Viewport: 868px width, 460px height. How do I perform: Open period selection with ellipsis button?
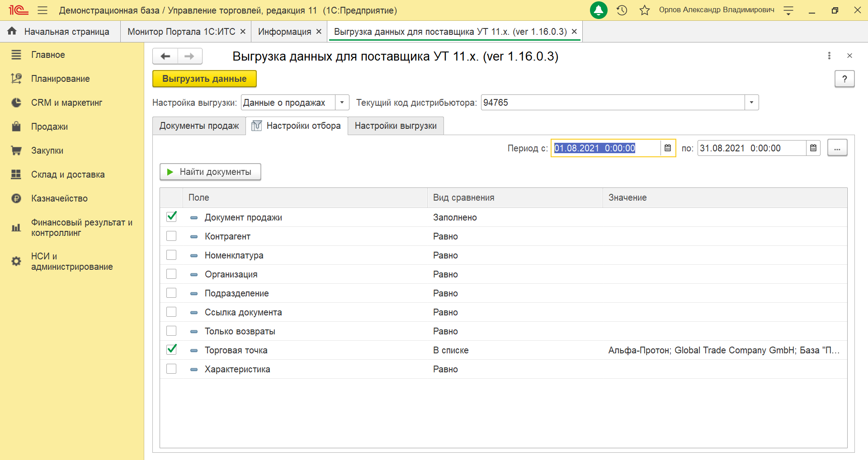click(837, 148)
